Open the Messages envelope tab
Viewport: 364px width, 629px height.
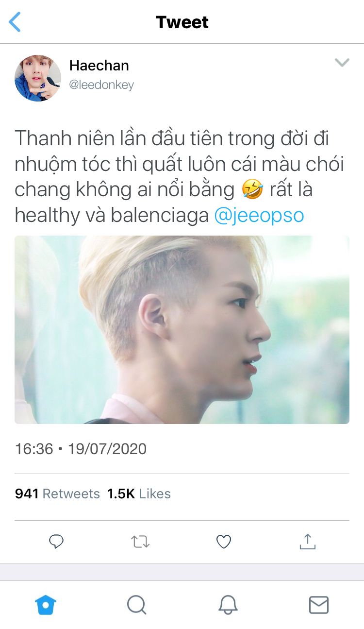click(x=319, y=605)
